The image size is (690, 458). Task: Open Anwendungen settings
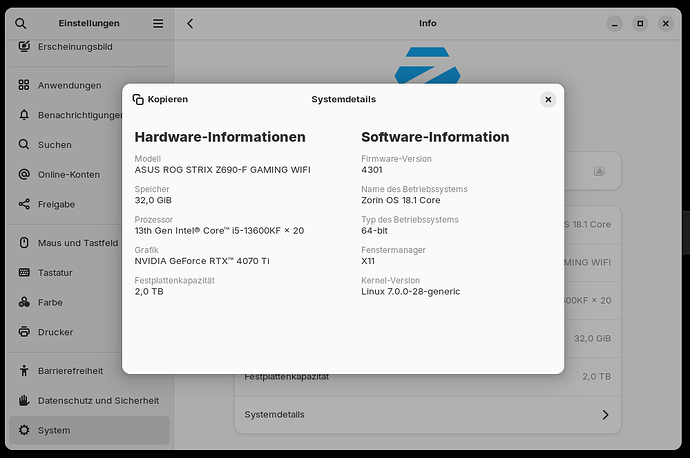(89, 85)
